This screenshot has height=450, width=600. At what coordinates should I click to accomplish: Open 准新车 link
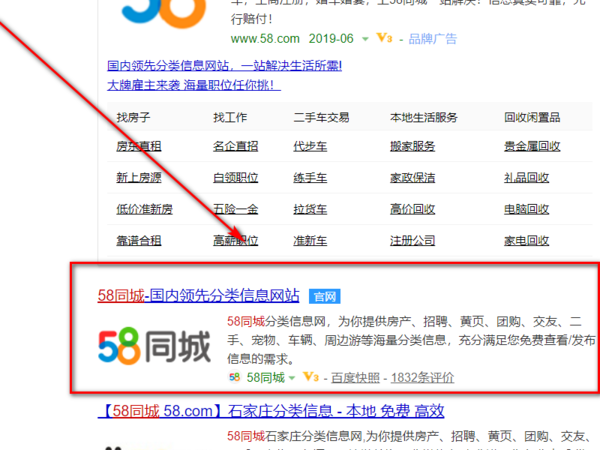click(x=310, y=241)
